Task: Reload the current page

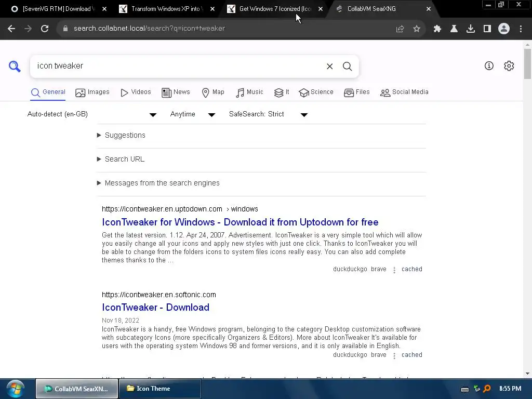Action: pyautogui.click(x=45, y=29)
